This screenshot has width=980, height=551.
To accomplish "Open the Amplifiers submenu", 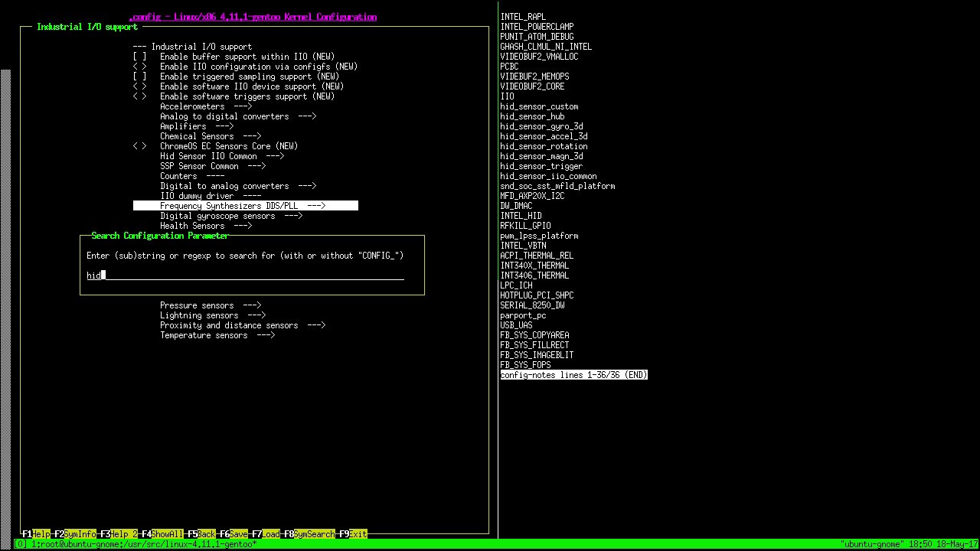I will (x=197, y=126).
